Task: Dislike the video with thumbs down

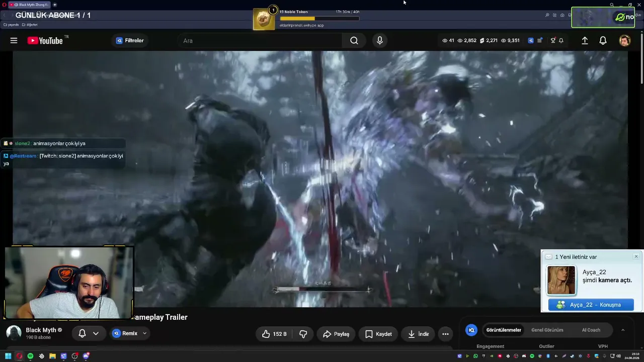Action: [303, 334]
